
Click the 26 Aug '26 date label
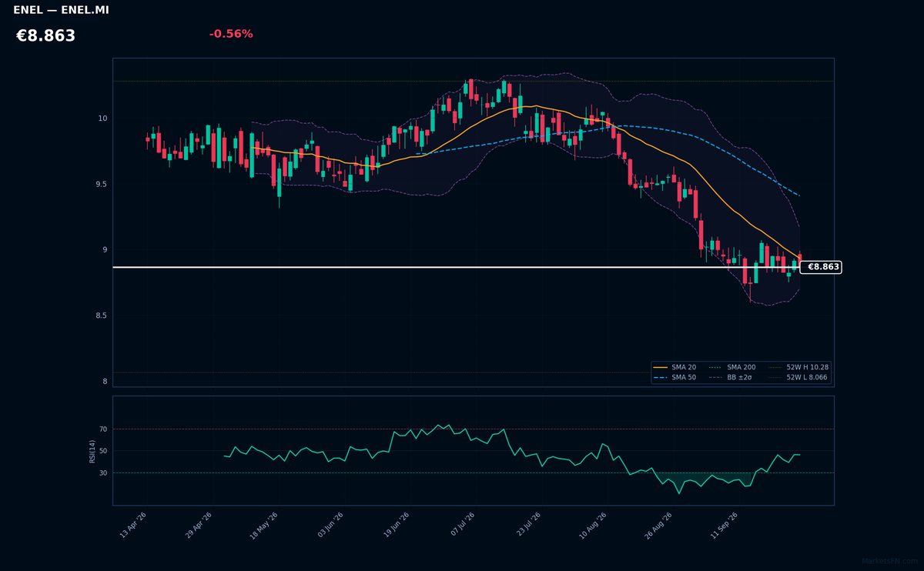(x=658, y=525)
